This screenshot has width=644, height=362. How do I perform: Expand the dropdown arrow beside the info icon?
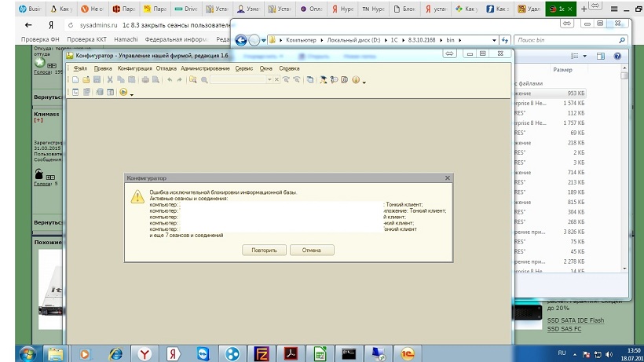click(364, 82)
